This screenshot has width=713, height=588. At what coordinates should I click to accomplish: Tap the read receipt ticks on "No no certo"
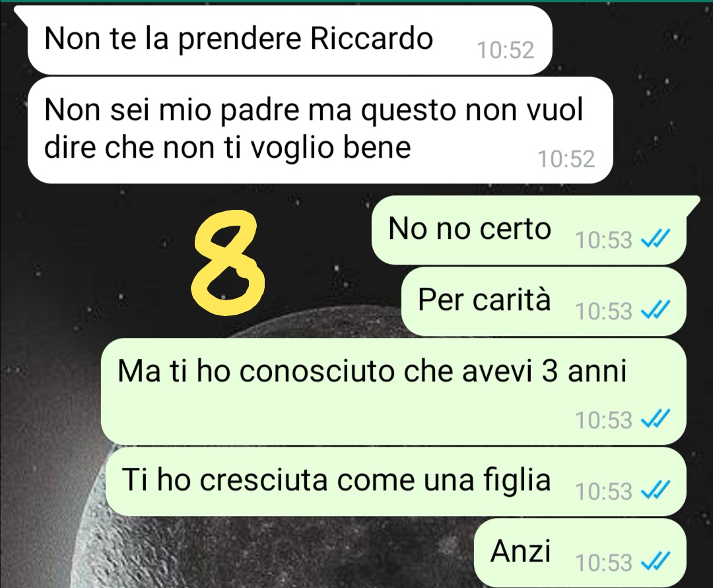pos(656,238)
